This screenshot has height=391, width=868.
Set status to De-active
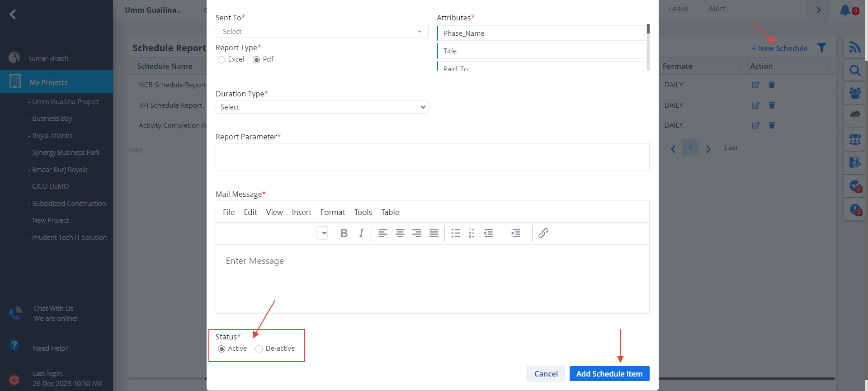259,349
